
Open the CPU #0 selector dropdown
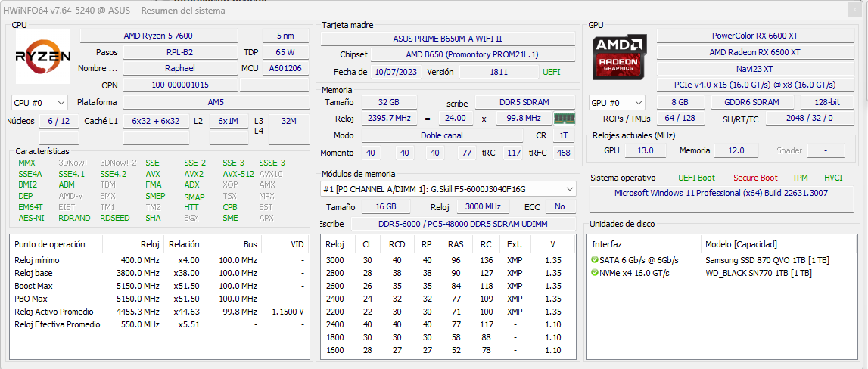(39, 103)
